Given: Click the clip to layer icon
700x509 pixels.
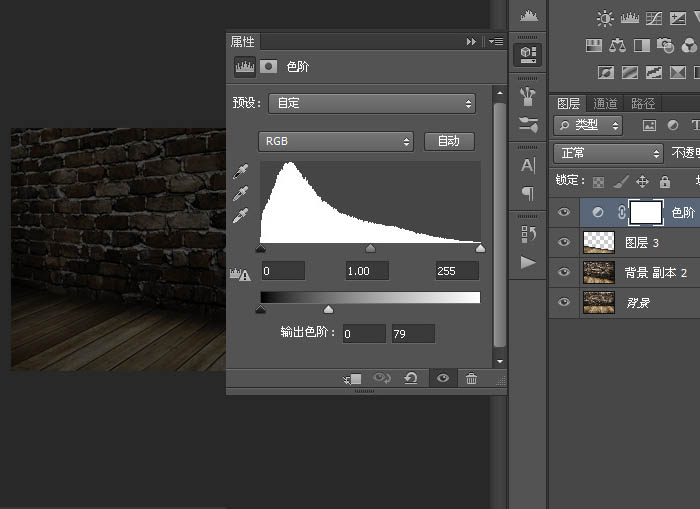Looking at the screenshot, I should click(352, 379).
